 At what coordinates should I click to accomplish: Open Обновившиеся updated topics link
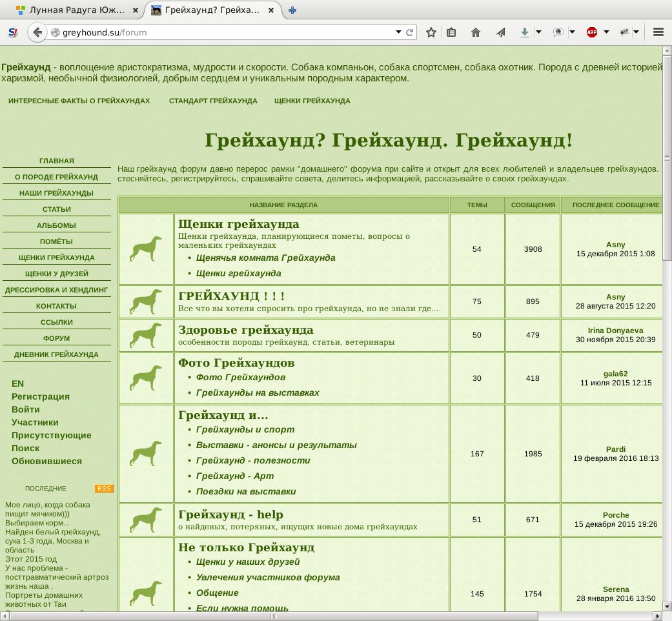point(46,461)
